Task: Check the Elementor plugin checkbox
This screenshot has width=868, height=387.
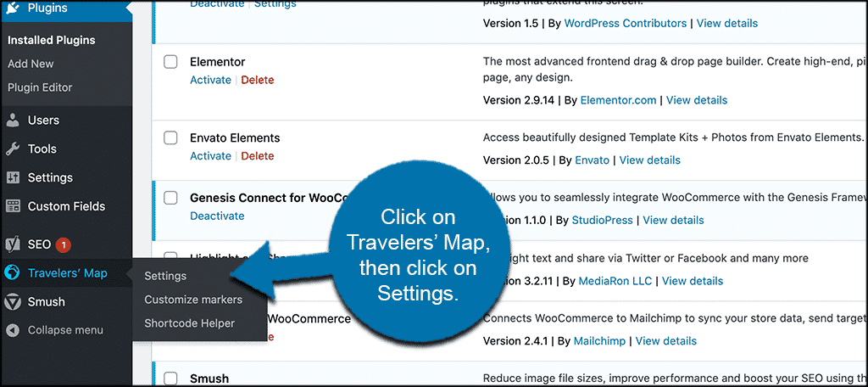Action: click(x=170, y=62)
